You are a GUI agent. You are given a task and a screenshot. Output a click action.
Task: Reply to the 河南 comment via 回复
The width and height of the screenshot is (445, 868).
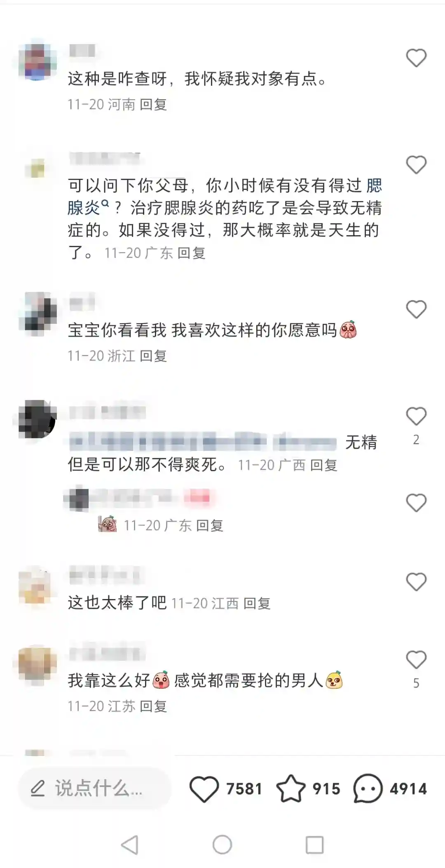[x=153, y=105]
